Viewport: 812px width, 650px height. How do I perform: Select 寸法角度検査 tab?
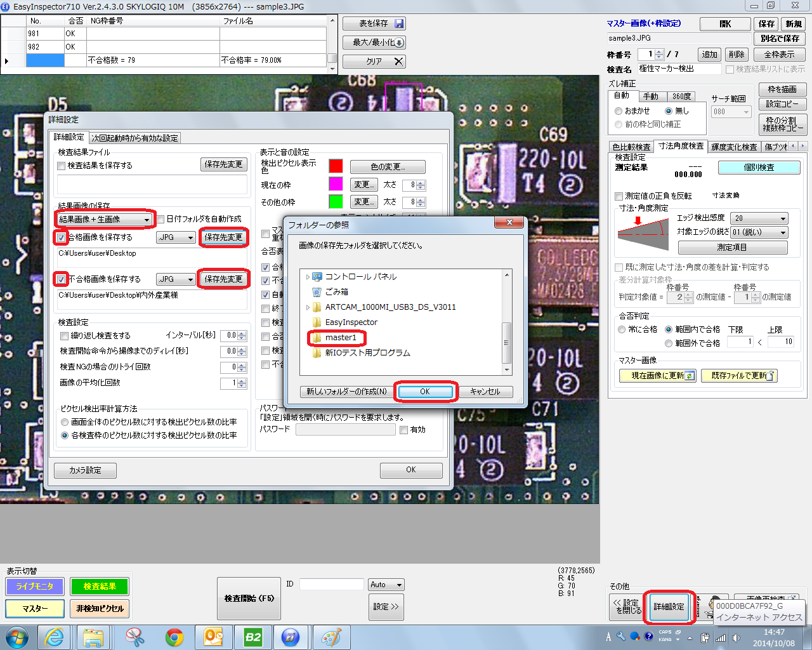(681, 146)
